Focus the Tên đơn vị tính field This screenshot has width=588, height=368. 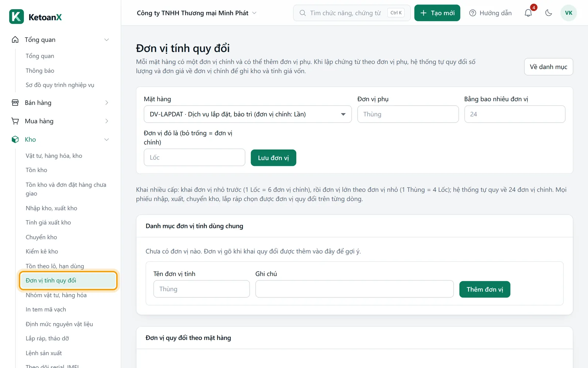[201, 289]
